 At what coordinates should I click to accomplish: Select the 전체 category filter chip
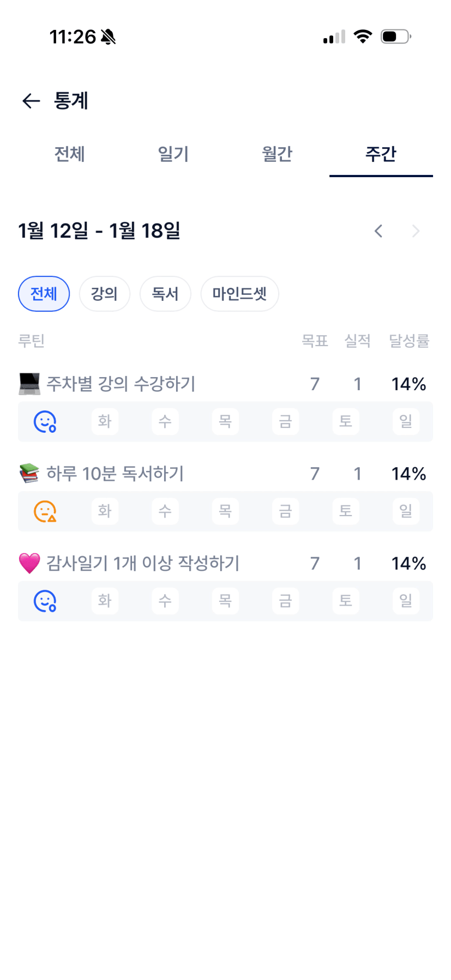pos(44,294)
